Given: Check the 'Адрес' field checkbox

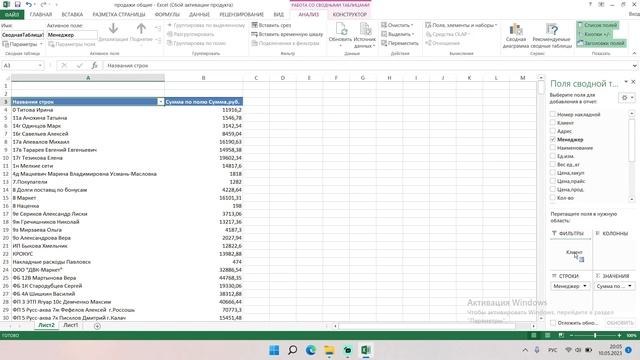Looking at the screenshot, I should coord(553,131).
